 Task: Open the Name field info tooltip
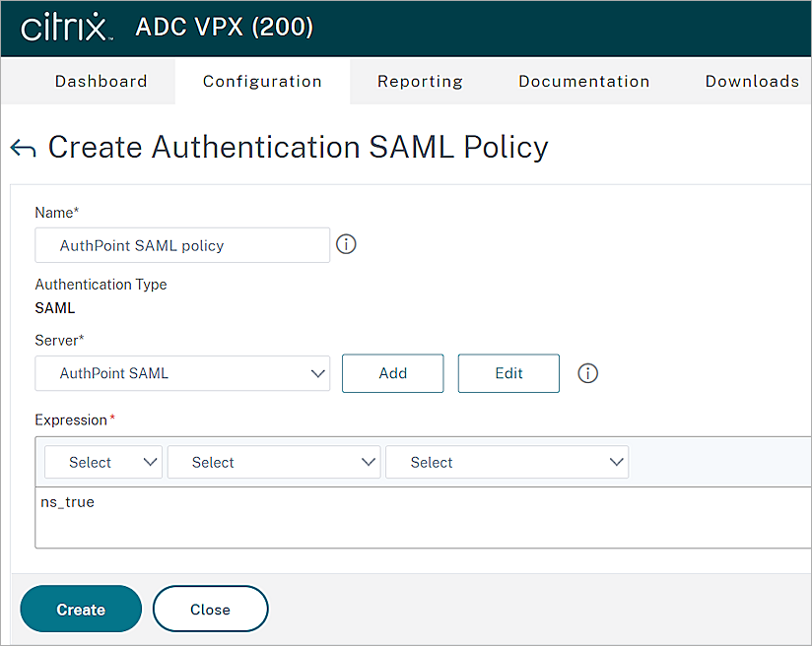pyautogui.click(x=345, y=243)
